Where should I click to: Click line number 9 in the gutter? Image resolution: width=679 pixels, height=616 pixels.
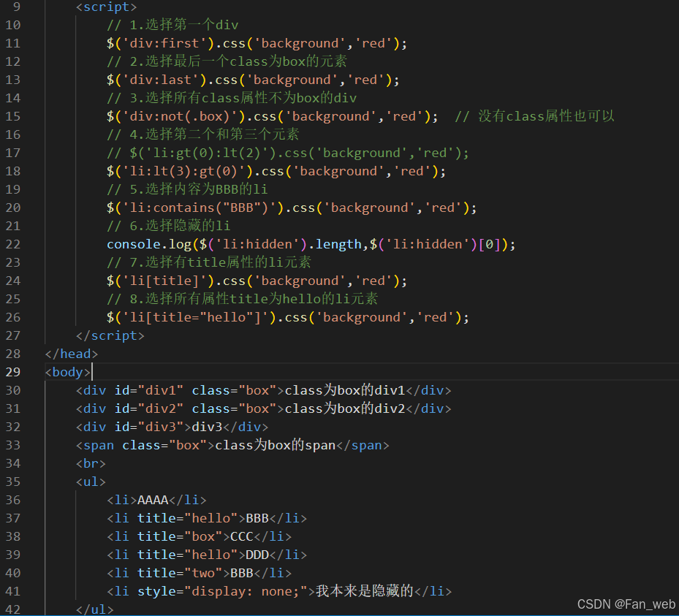(17, 7)
